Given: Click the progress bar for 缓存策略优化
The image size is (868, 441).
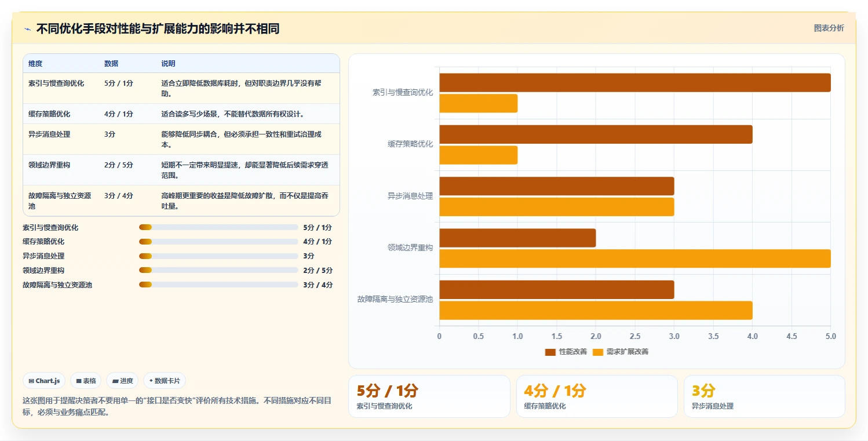Looking at the screenshot, I should (218, 241).
